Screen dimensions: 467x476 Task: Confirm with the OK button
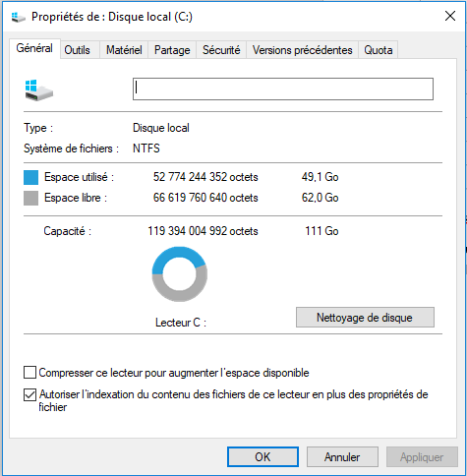pos(263,457)
